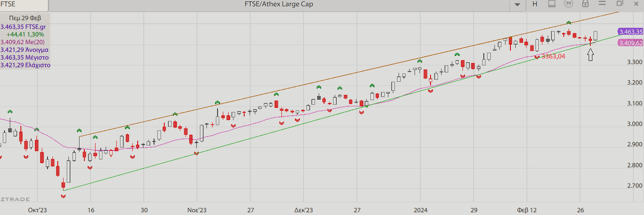Open the quotation-mark comments icon
This screenshot has width=644, height=215.
coord(569,4)
